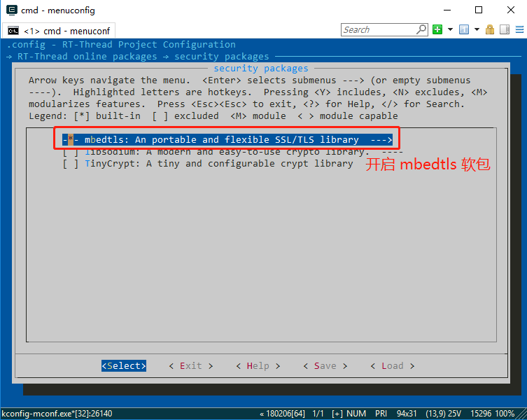The image size is (527, 420).
Task: Click the '[+]' status bar indicator
Action: click(x=337, y=414)
